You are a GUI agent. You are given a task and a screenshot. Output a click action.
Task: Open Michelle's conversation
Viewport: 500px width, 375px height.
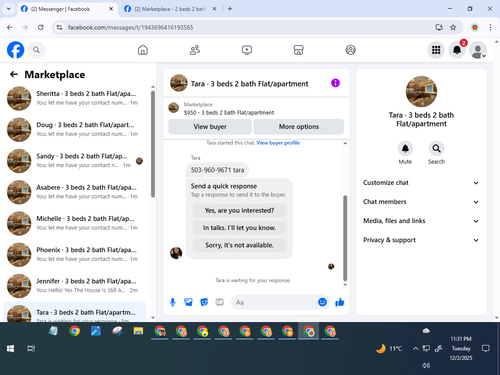pos(75,223)
